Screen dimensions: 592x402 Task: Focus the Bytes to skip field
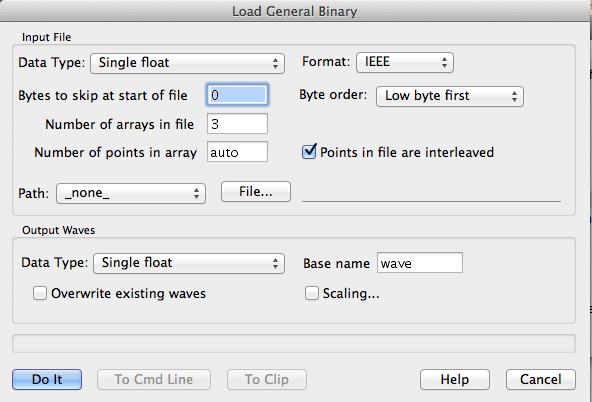tap(237, 95)
